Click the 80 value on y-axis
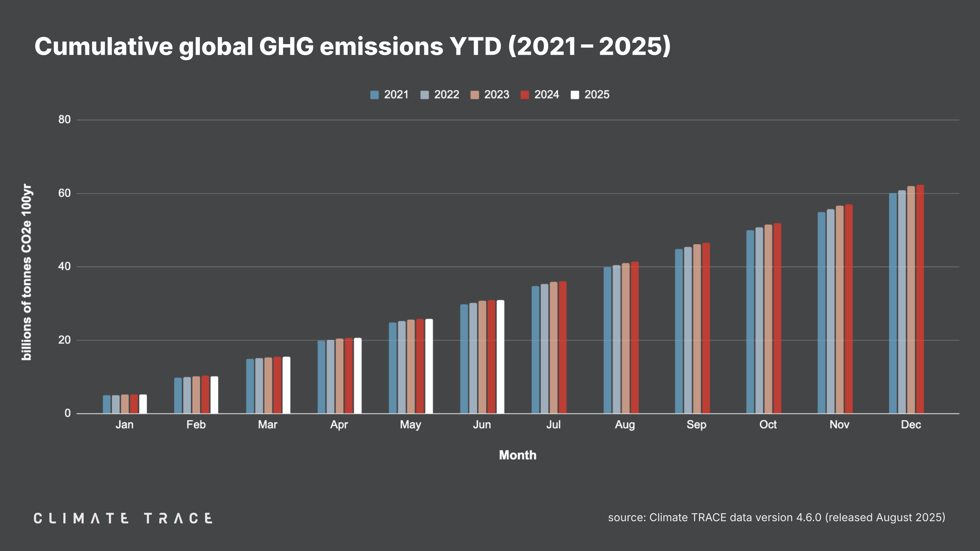The width and height of the screenshot is (980, 551). click(64, 119)
